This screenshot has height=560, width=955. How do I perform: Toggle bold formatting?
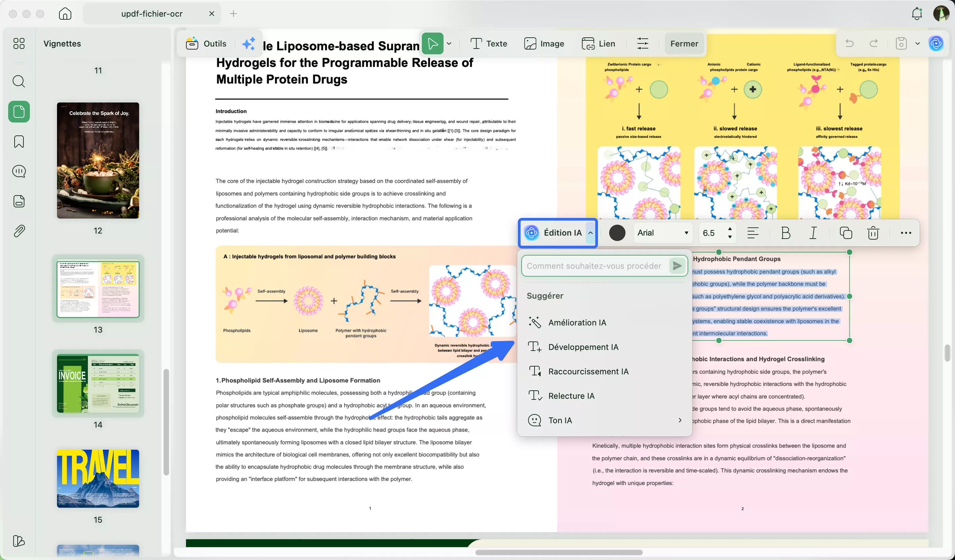pyautogui.click(x=786, y=232)
